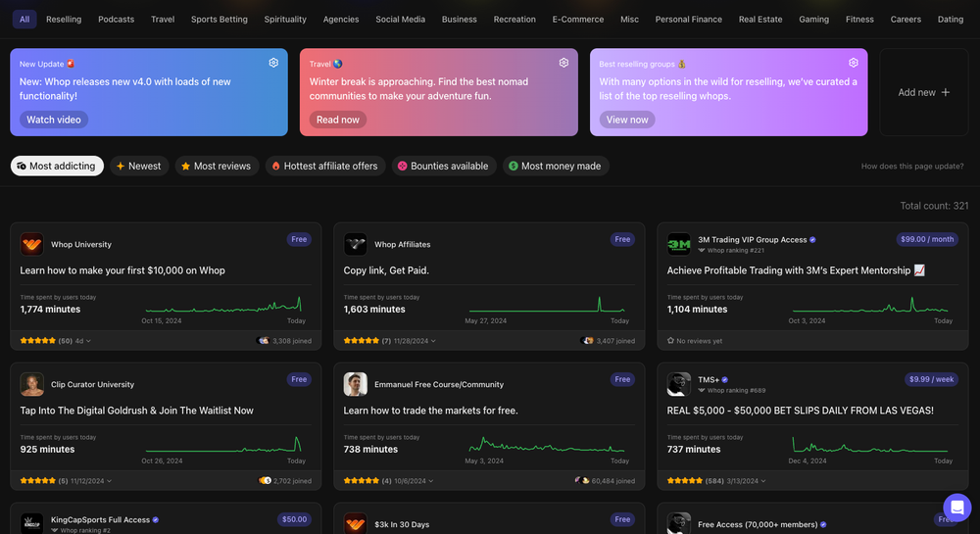Click star rating on Whop University card

pos(37,341)
